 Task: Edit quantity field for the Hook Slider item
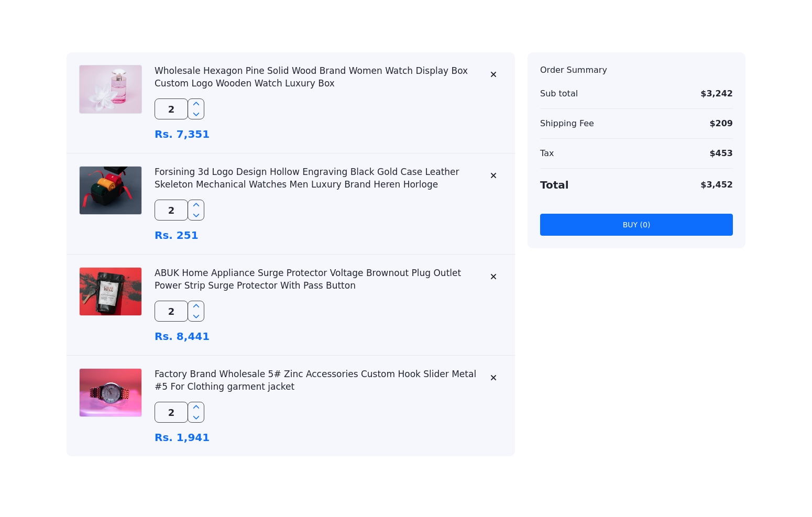coord(171,412)
